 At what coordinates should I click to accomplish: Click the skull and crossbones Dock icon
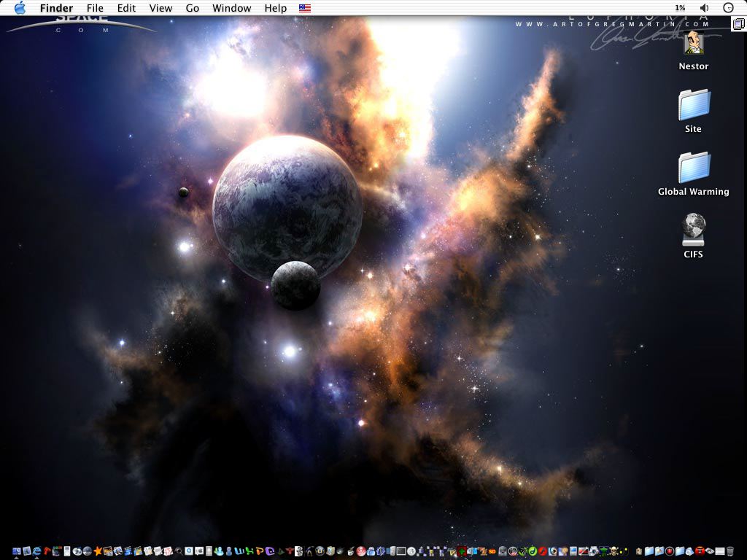(x=614, y=551)
